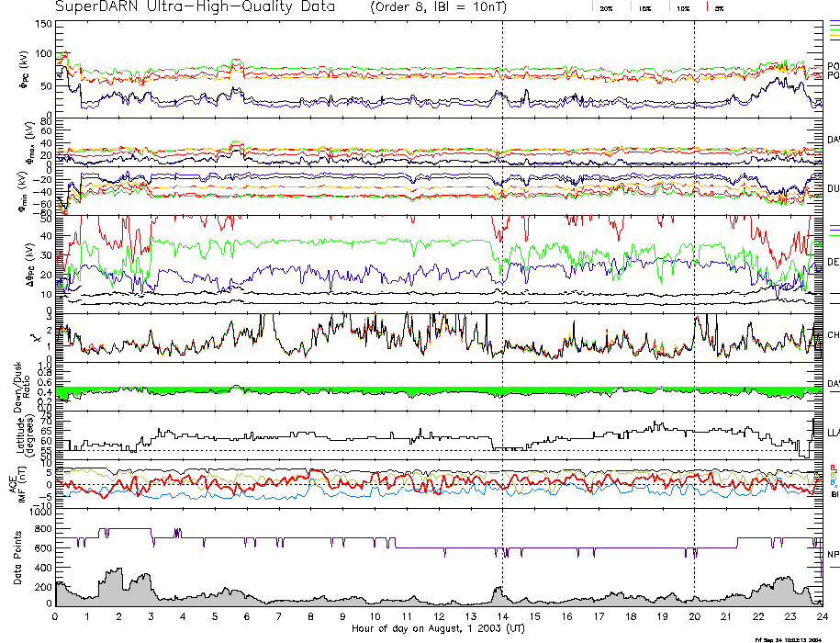Click the 20% legend marker at top
Image resolution: width=840 pixels, height=643 pixels.
pos(606,7)
